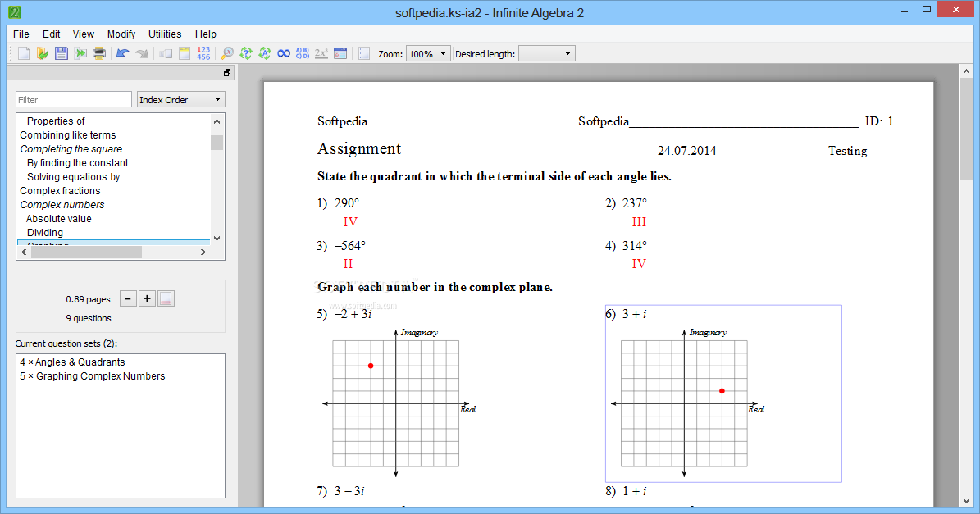Select 4 × Angles & Quadrants question set
Viewport: 980px width, 514px height.
click(x=72, y=362)
